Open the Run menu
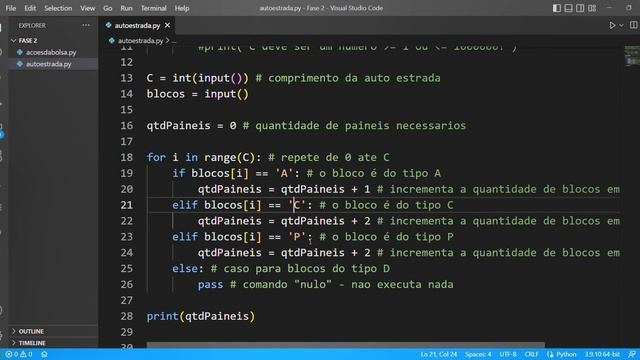This screenshot has width=640, height=360. 126,8
